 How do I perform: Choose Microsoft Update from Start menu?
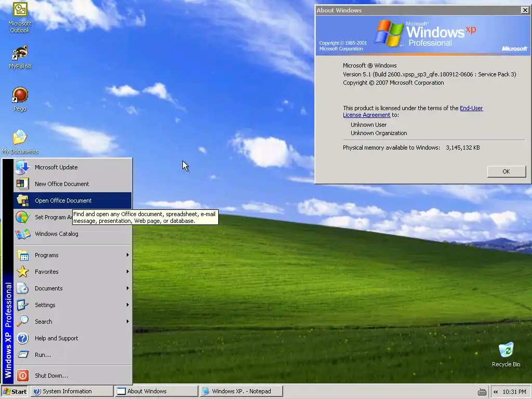pos(73,167)
